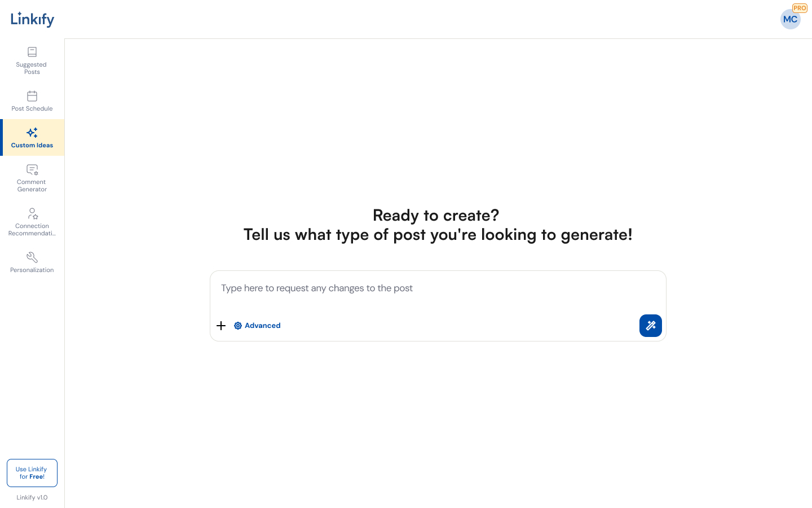
Task: Click the PRO badge
Action: point(800,8)
